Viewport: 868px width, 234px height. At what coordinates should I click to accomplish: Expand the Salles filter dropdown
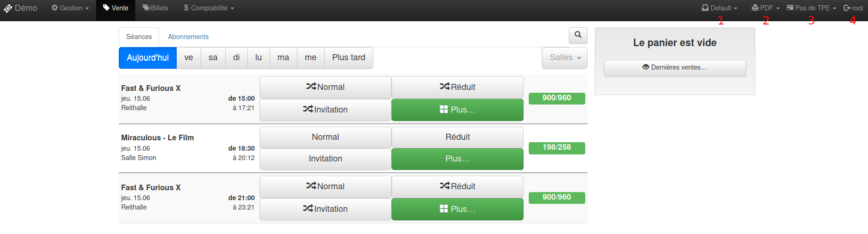pyautogui.click(x=565, y=58)
